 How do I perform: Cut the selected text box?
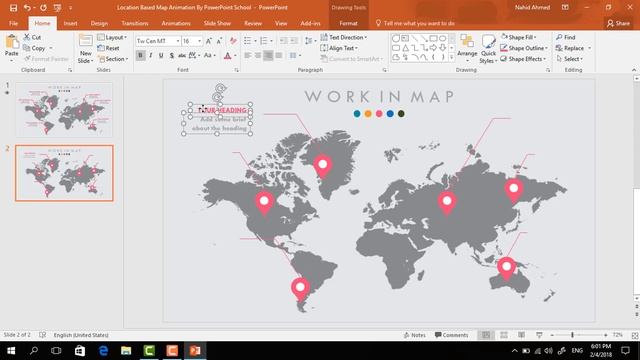pos(33,37)
